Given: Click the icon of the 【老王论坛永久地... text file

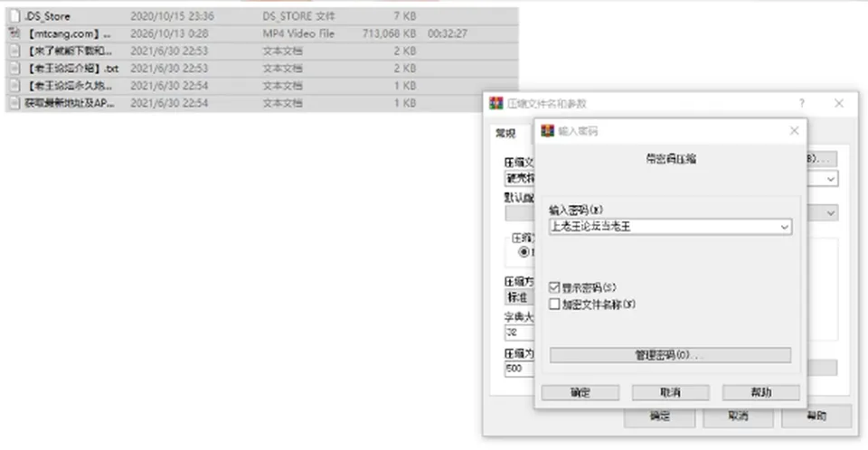Looking at the screenshot, I should [15, 86].
